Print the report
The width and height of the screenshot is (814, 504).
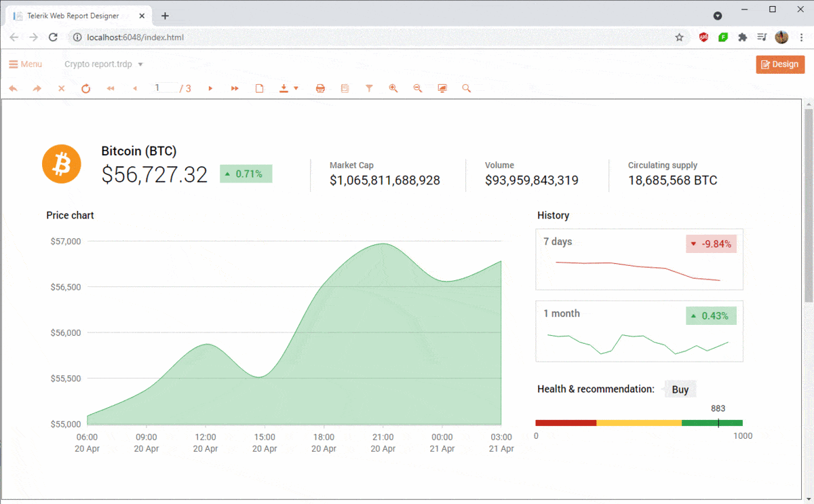click(x=320, y=88)
